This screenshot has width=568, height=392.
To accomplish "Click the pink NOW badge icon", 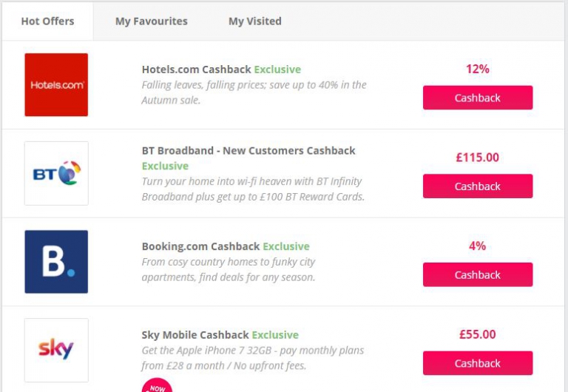I will pyautogui.click(x=157, y=386).
